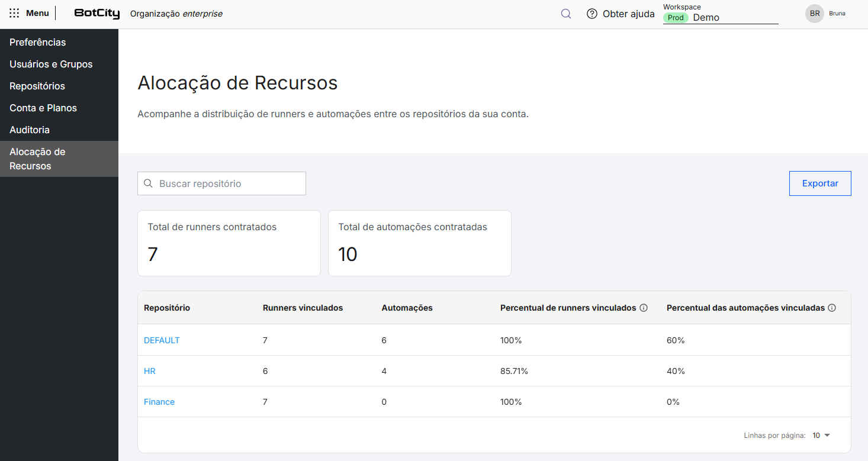This screenshot has width=868, height=461.
Task: Click the Prod environment badge
Action: 676,18
